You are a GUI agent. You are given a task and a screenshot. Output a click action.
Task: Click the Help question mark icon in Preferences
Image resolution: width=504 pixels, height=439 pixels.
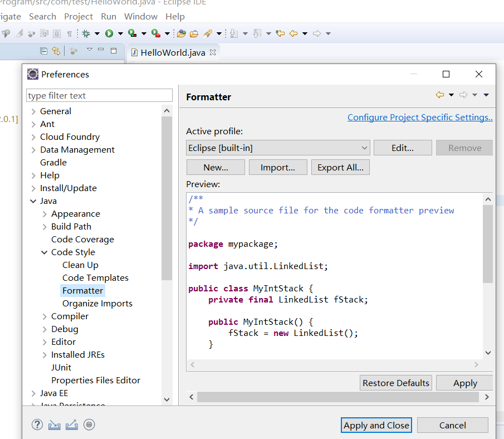[37, 425]
